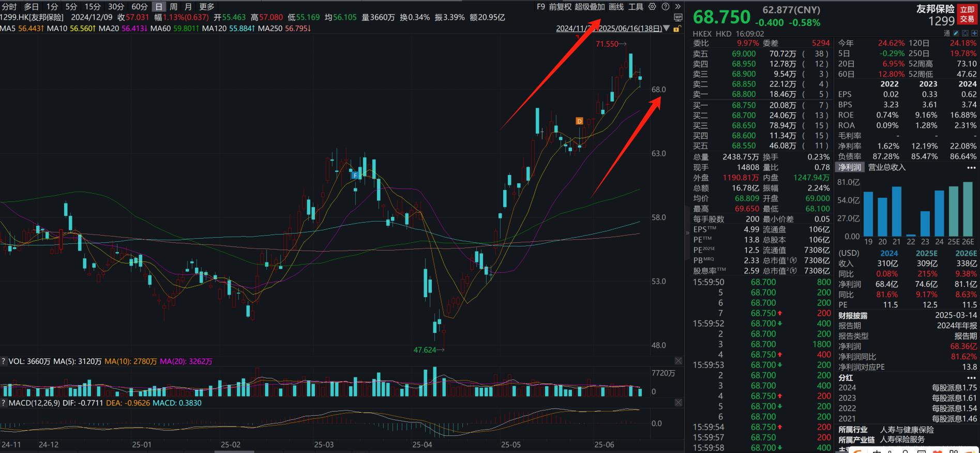This screenshot has width=980, height=453.
Task: Open the financials panel three-dots menu
Action: [x=971, y=167]
